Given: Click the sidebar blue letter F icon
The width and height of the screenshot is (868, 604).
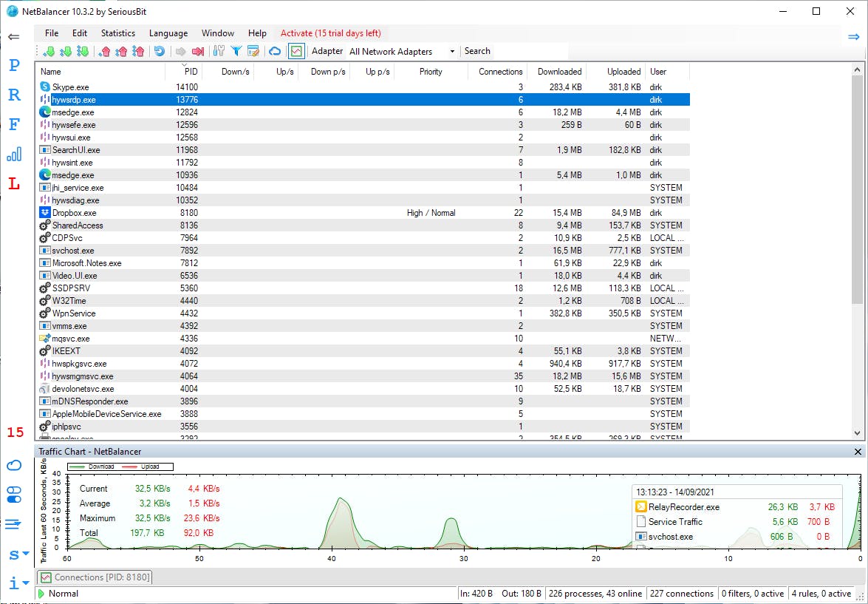Looking at the screenshot, I should [14, 124].
